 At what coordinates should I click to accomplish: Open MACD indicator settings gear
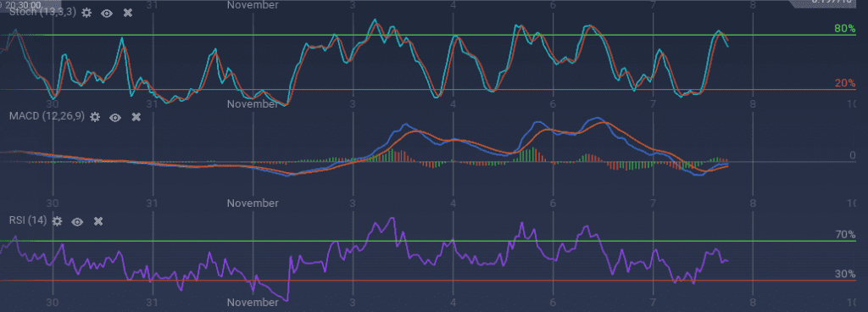click(95, 117)
